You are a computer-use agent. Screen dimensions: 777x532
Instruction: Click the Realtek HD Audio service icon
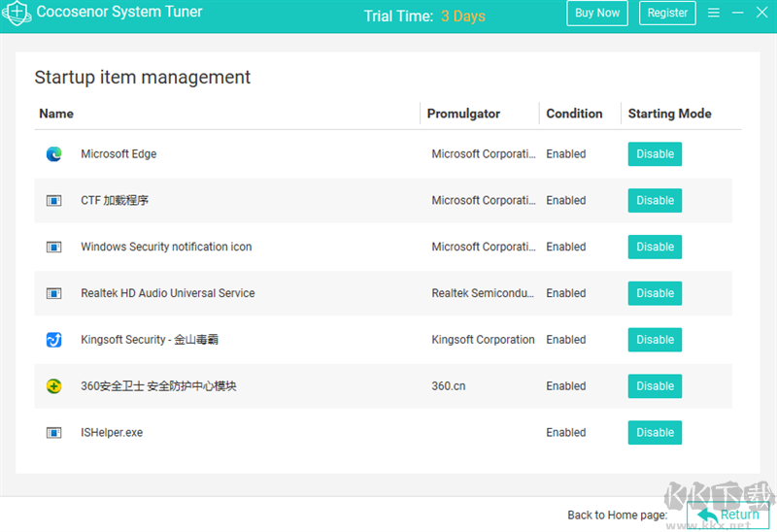pos(54,293)
